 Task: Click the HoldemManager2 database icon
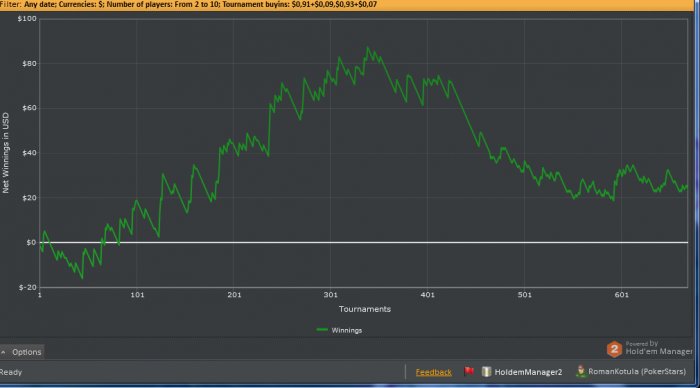point(486,371)
